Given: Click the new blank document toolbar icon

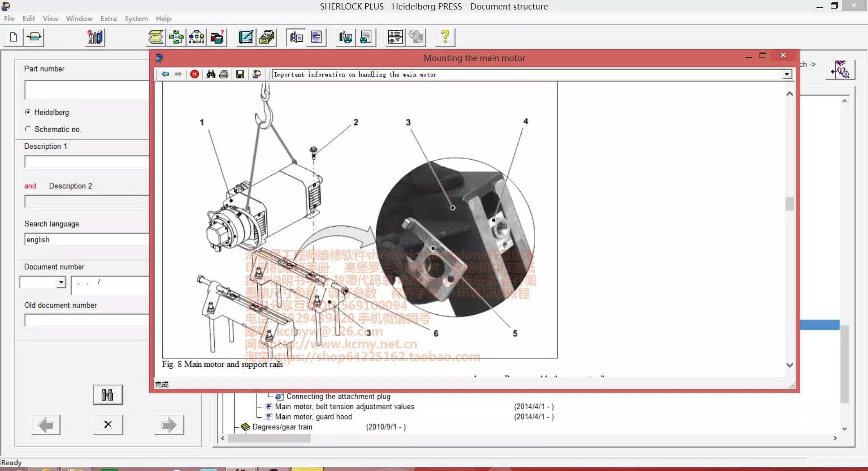Looking at the screenshot, I should [x=14, y=37].
